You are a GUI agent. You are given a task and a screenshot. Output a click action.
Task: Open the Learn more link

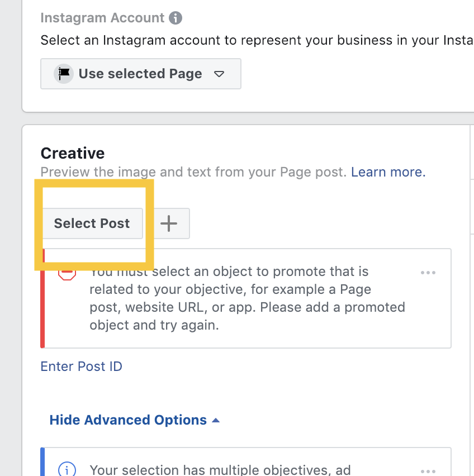click(x=388, y=172)
